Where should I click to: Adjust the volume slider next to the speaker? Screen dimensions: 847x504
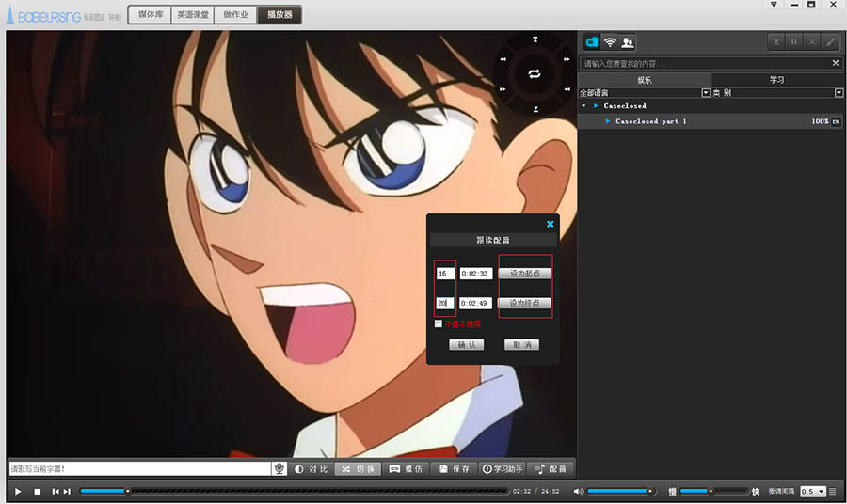click(621, 491)
